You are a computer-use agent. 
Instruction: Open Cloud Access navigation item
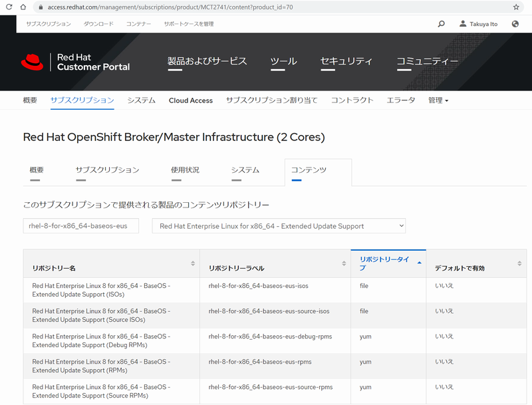191,100
